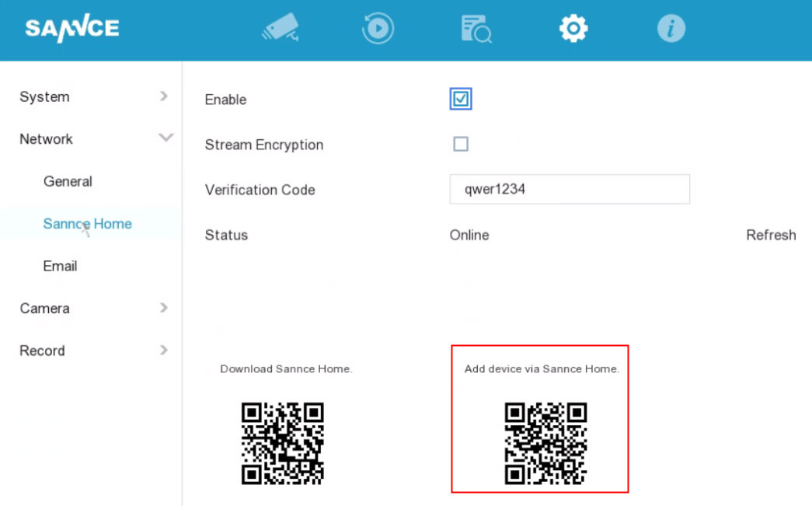
Task: Click the SANNCE logo
Action: click(71, 30)
